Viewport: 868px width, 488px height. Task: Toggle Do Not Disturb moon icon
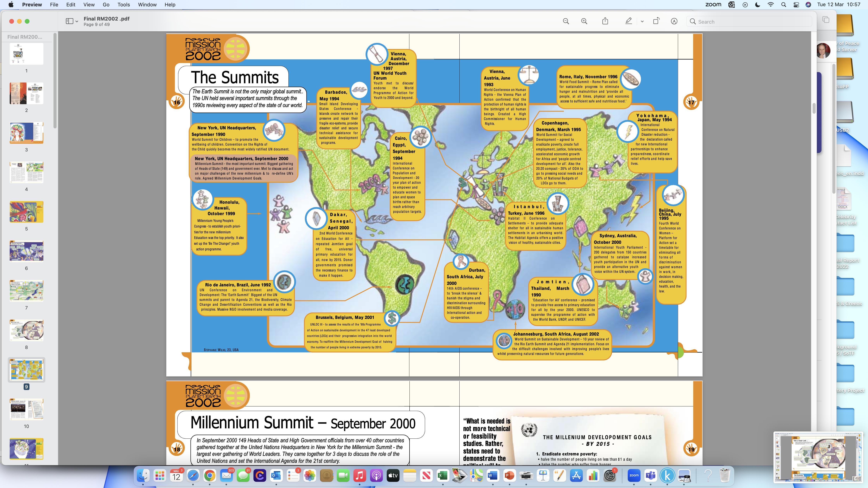pyautogui.click(x=758, y=5)
